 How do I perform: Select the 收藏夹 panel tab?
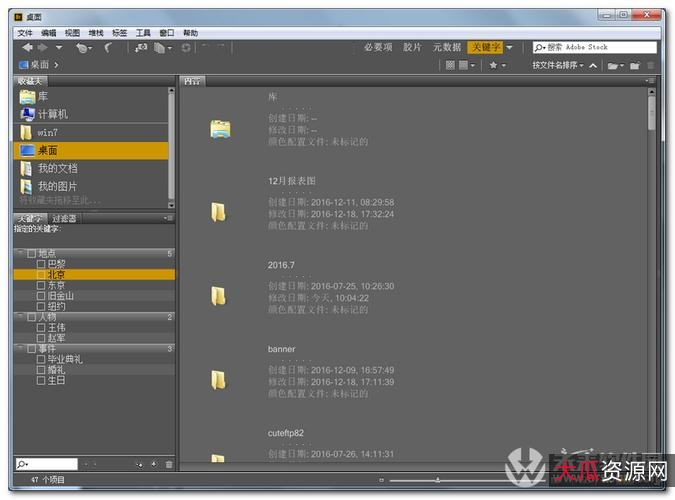pyautogui.click(x=30, y=81)
